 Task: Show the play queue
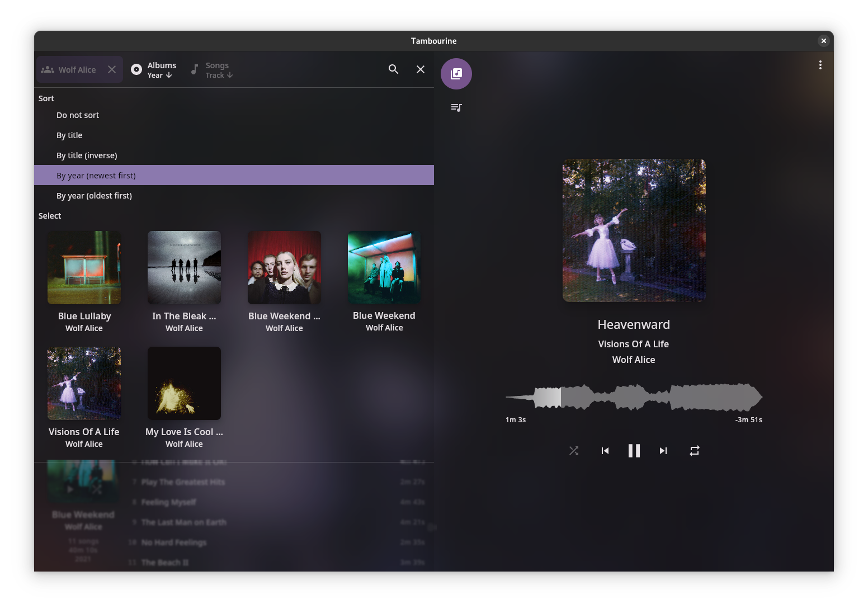pyautogui.click(x=456, y=107)
